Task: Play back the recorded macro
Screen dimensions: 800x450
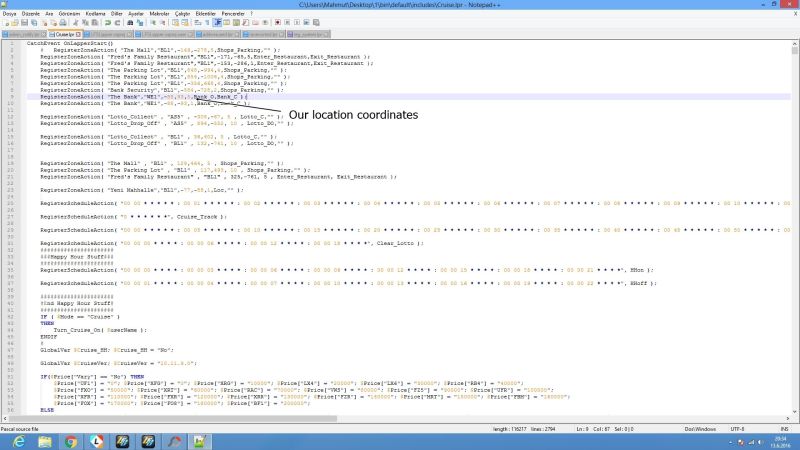Action: tap(296, 22)
